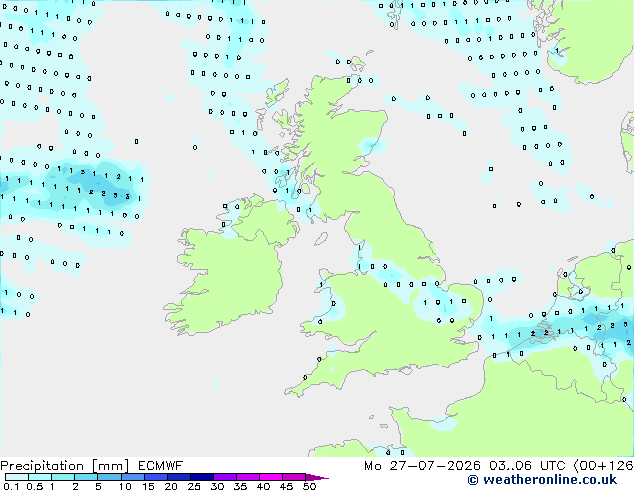Pick the 15 to 20 mm blue swatch
The height and width of the screenshot is (490, 634).
155,477
